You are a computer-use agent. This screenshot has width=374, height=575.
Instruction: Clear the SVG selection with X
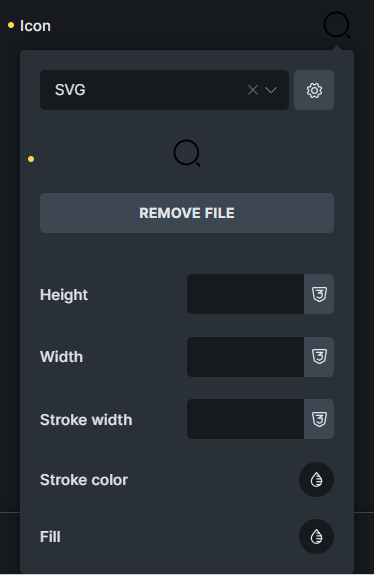(x=253, y=90)
